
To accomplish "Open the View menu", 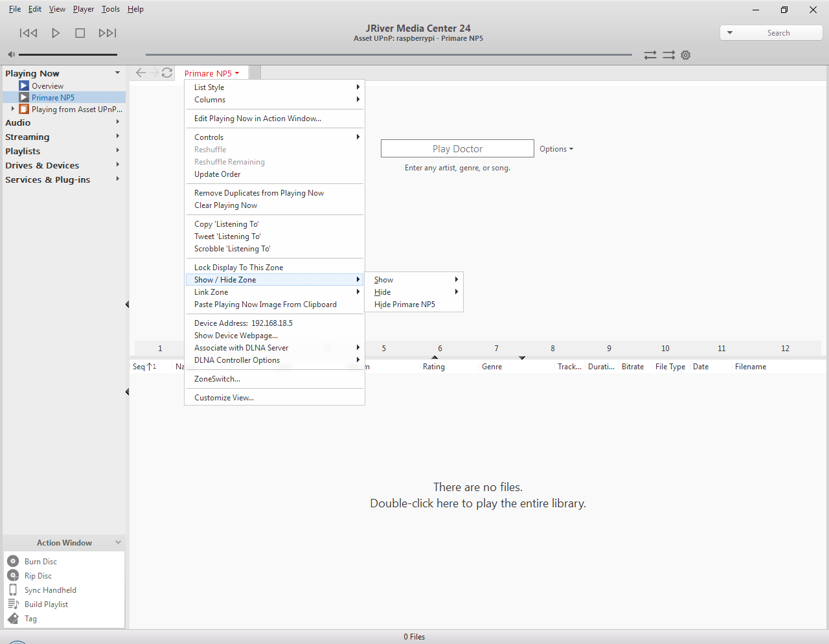I will click(x=57, y=9).
